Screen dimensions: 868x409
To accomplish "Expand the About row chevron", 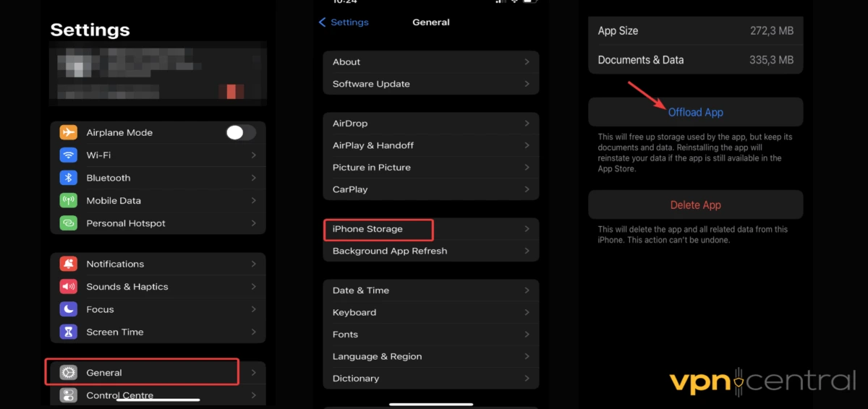I will [527, 62].
